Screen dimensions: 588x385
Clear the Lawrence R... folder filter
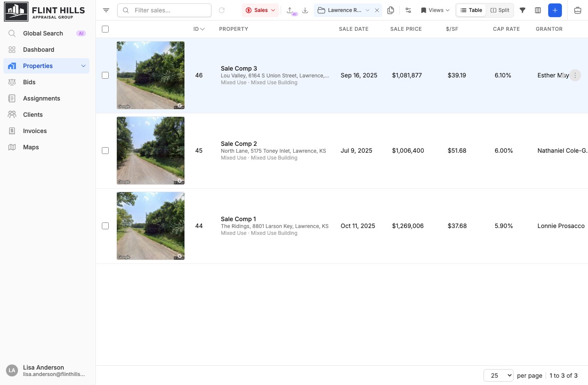[377, 10]
